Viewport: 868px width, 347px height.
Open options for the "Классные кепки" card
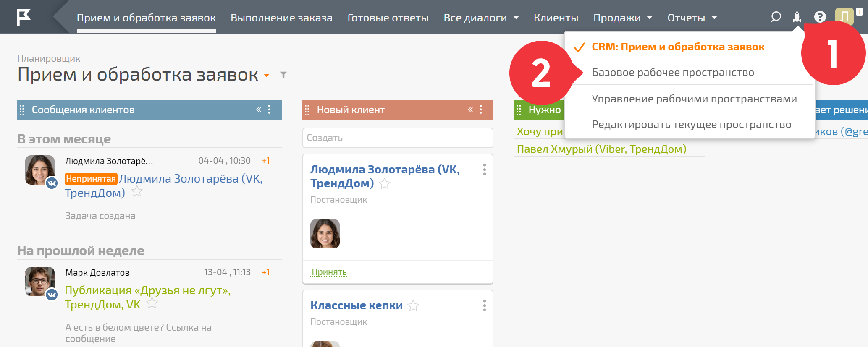[485, 305]
